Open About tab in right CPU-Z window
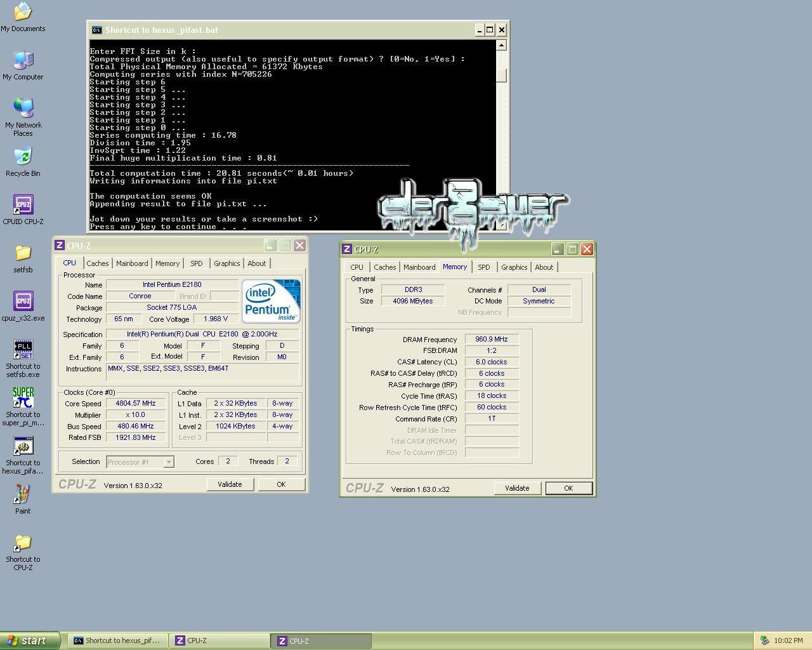812x650 pixels. (544, 267)
